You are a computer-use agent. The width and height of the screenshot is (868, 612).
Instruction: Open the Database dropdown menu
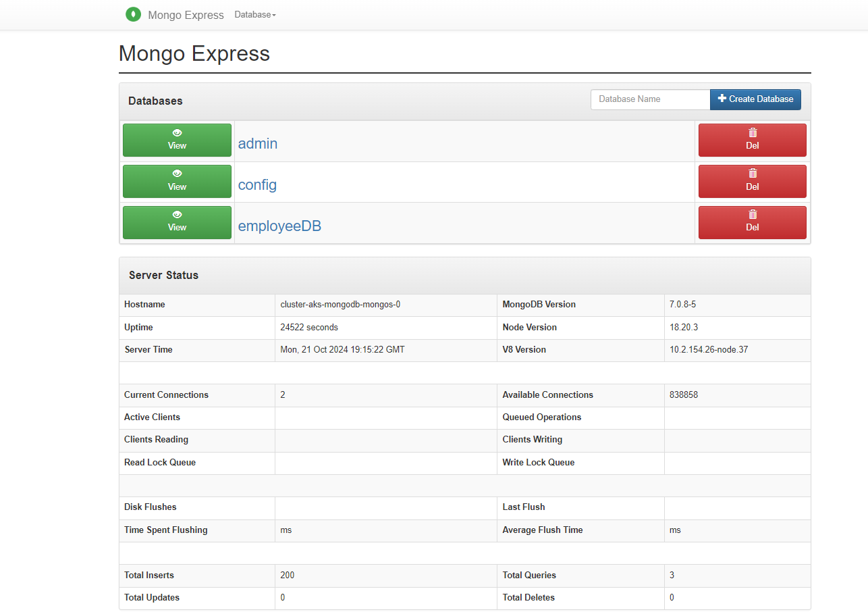coord(255,15)
